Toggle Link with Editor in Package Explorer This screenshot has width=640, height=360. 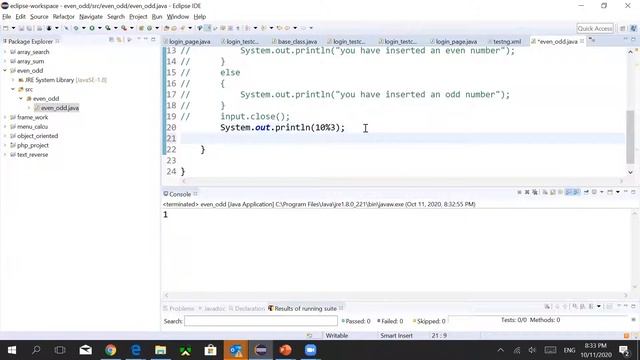coord(119,40)
